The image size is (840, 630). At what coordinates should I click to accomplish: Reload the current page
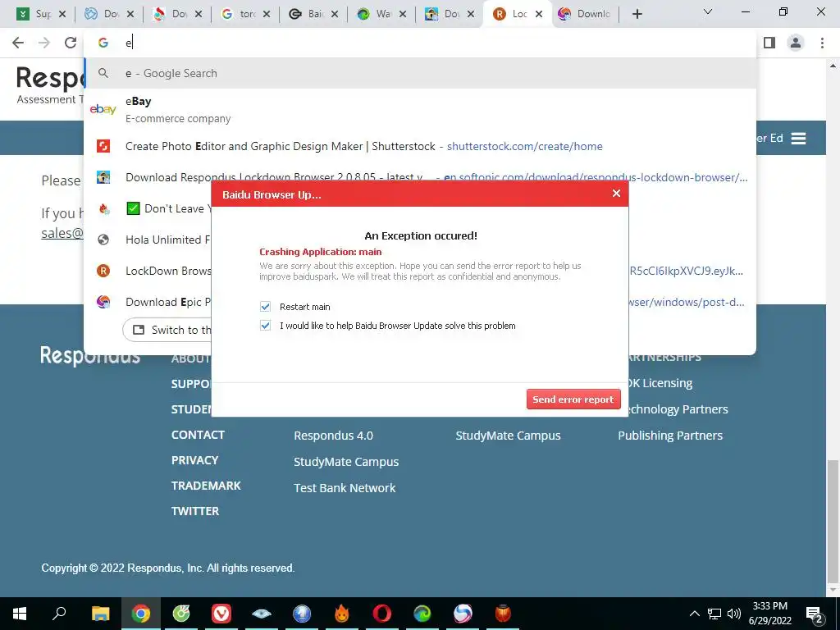(71, 43)
